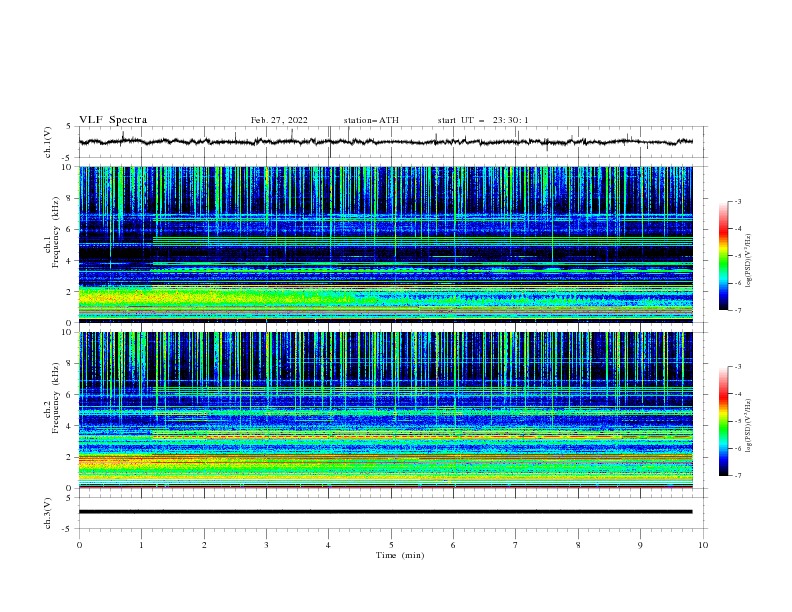792x612 pixels.
Task: Click the "5" tick on the time axis
Action: [391, 545]
